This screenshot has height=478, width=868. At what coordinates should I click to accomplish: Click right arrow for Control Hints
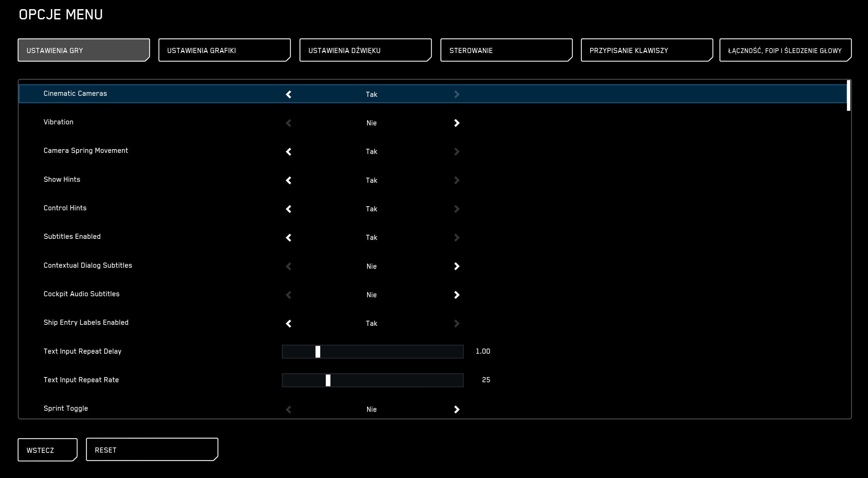(457, 209)
